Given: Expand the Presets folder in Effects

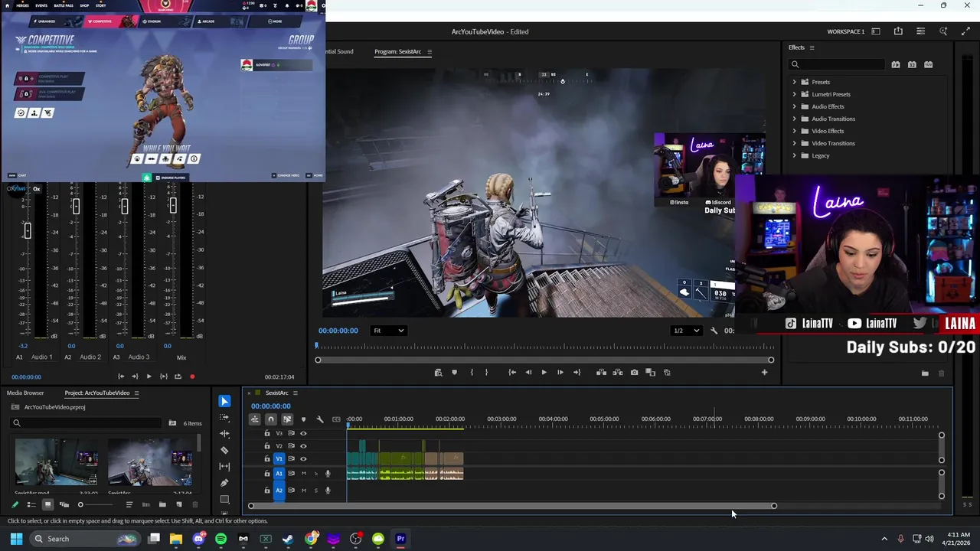Looking at the screenshot, I should (794, 82).
